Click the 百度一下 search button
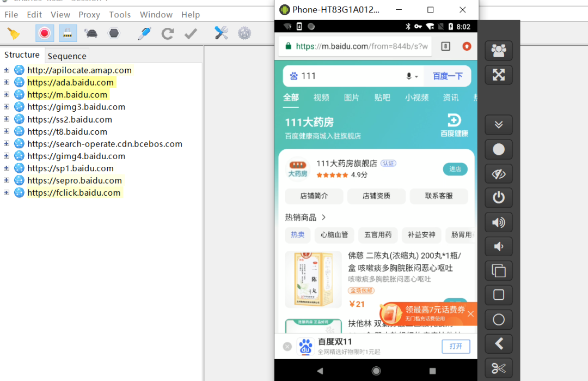The width and height of the screenshot is (588, 381). [448, 76]
